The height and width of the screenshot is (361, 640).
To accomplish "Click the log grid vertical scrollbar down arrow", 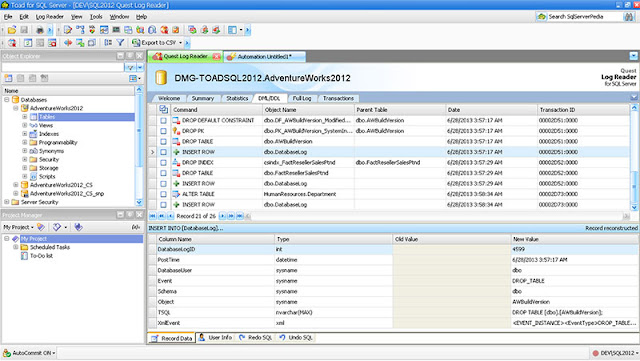I will click(634, 207).
